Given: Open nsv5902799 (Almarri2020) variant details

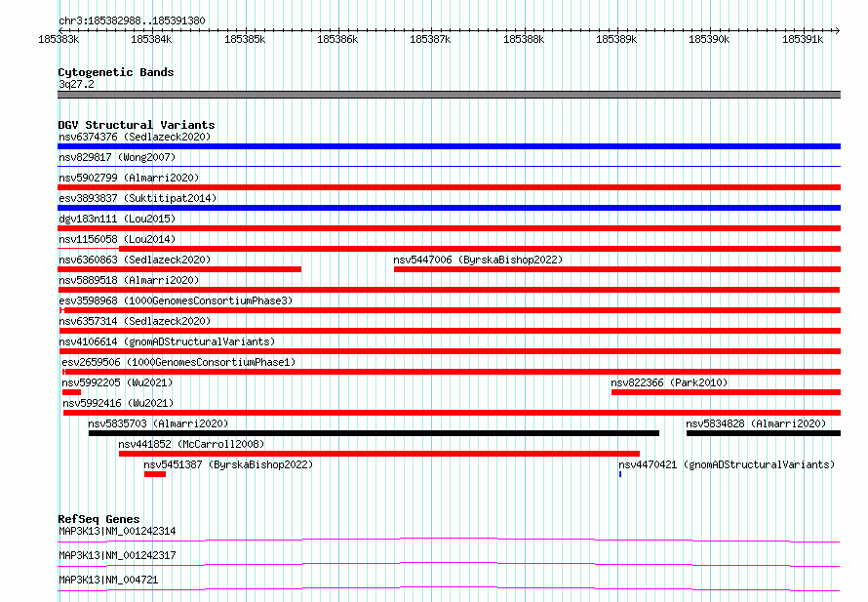Looking at the screenshot, I should pos(129,178).
